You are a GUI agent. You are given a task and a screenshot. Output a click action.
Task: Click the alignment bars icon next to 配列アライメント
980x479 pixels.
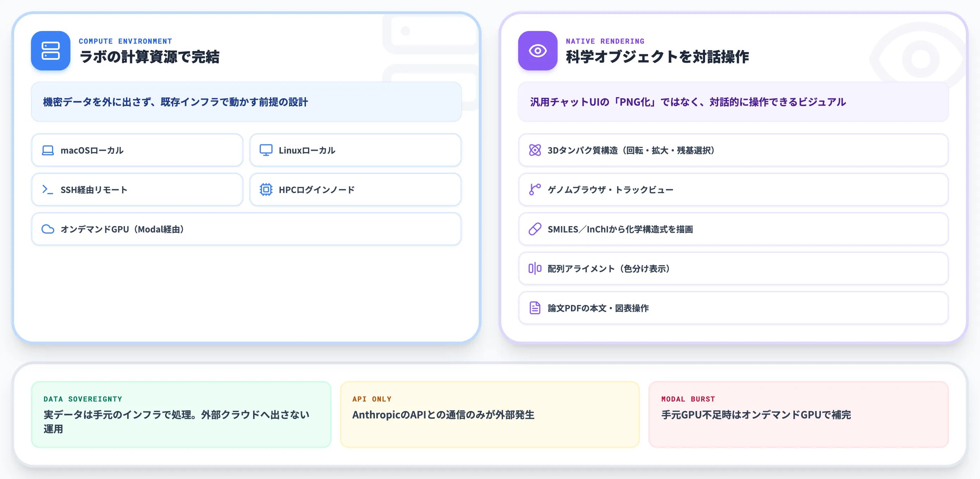pyautogui.click(x=535, y=268)
